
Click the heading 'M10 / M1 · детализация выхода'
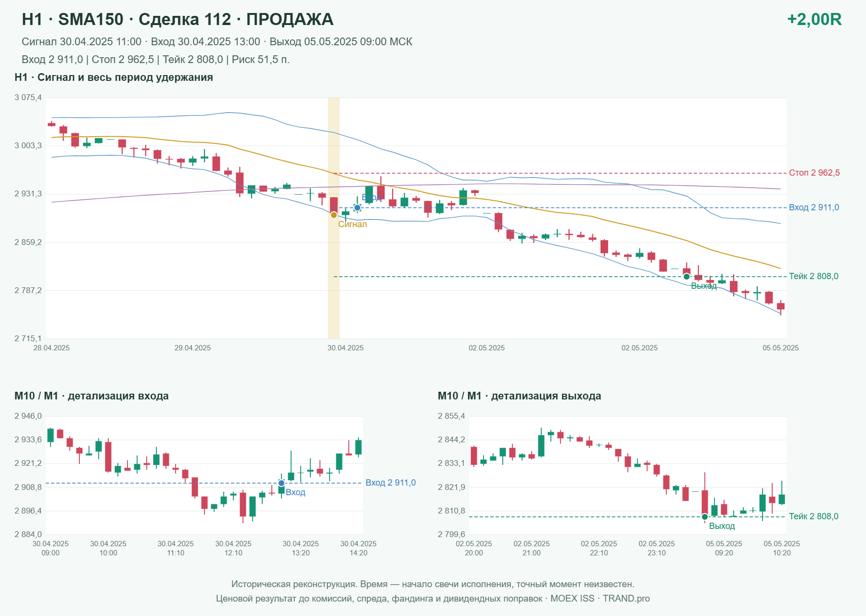point(520,396)
